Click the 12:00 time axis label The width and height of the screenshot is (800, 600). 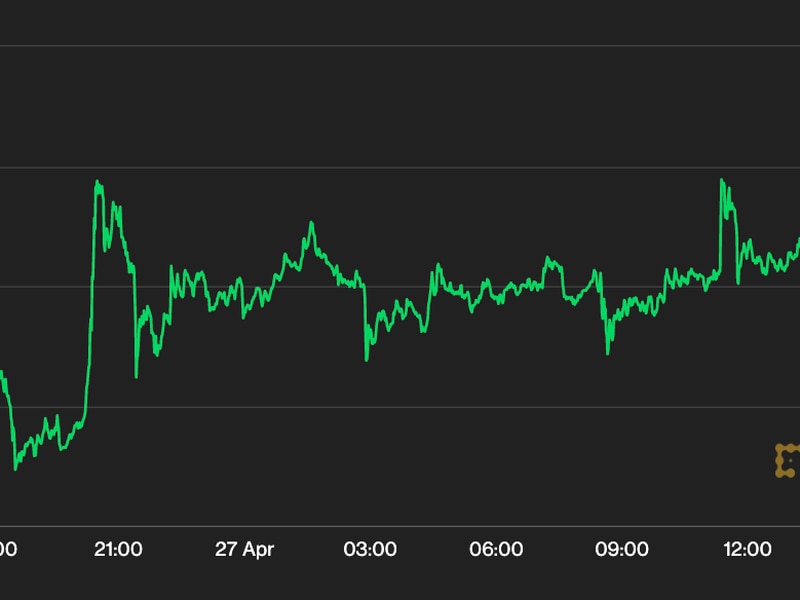pos(747,549)
